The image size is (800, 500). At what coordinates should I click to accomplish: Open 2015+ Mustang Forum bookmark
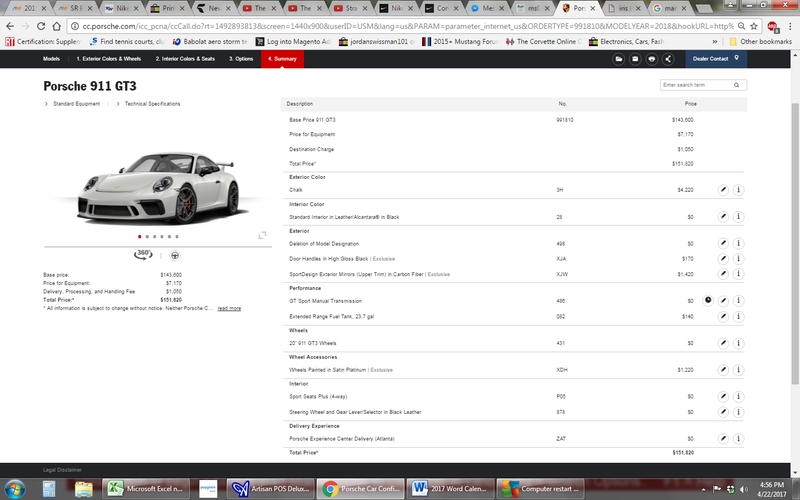[x=459, y=41]
